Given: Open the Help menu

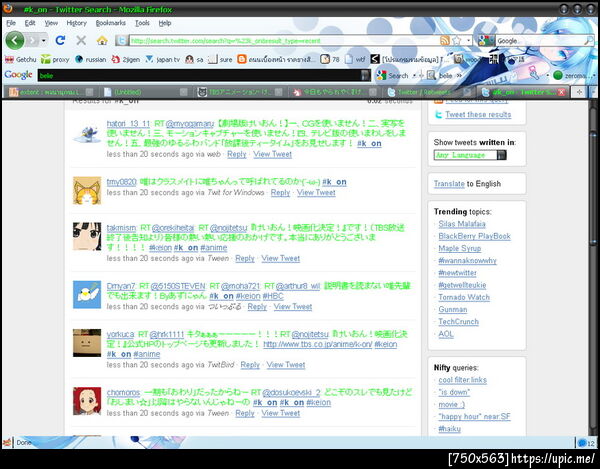Looking at the screenshot, I should click(x=165, y=23).
